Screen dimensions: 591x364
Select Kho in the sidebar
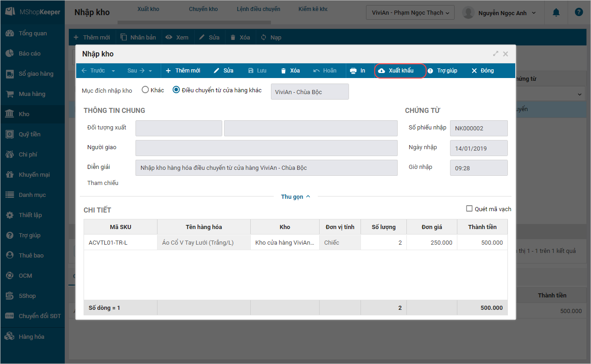coord(32,114)
